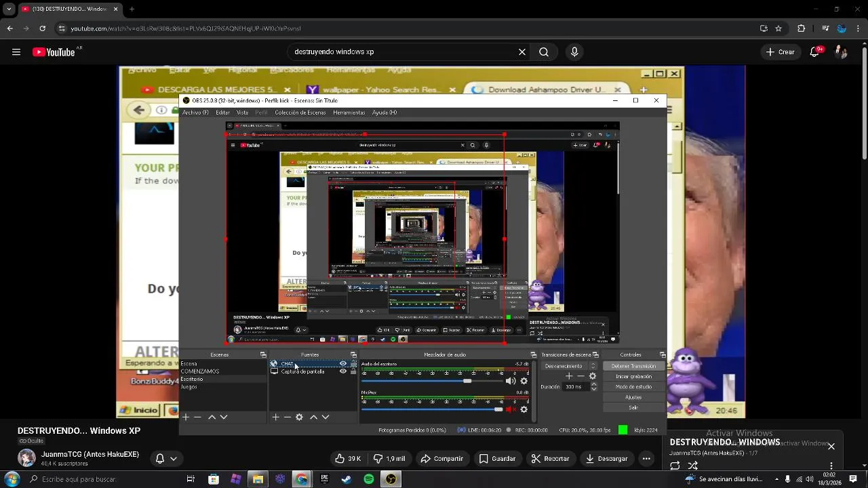868x488 pixels.
Task: Open Herramientas menu in OBS
Action: click(x=349, y=113)
